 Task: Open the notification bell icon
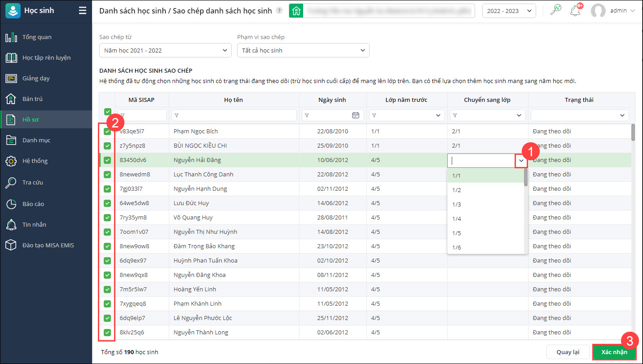(x=575, y=11)
